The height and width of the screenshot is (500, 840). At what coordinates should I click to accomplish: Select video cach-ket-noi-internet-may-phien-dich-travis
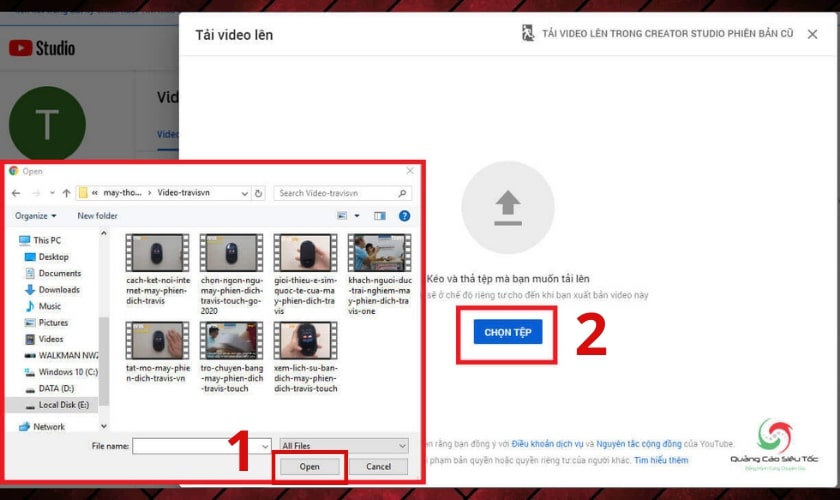[x=158, y=270]
